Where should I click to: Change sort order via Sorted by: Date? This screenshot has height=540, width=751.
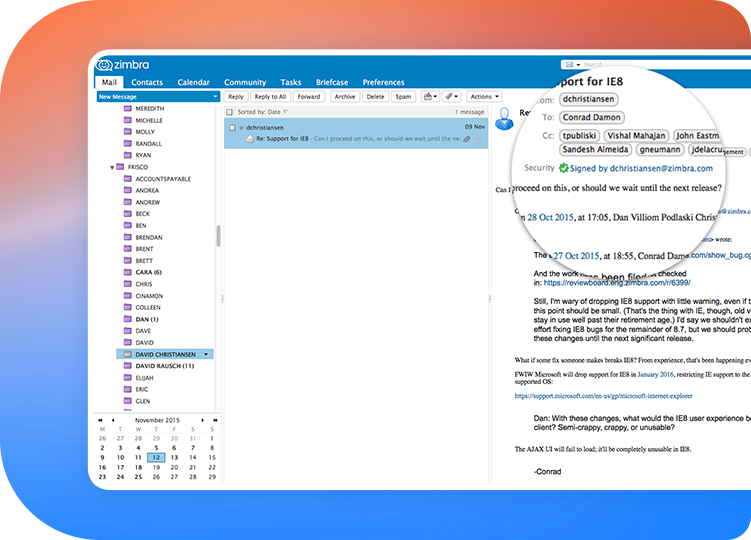point(262,112)
